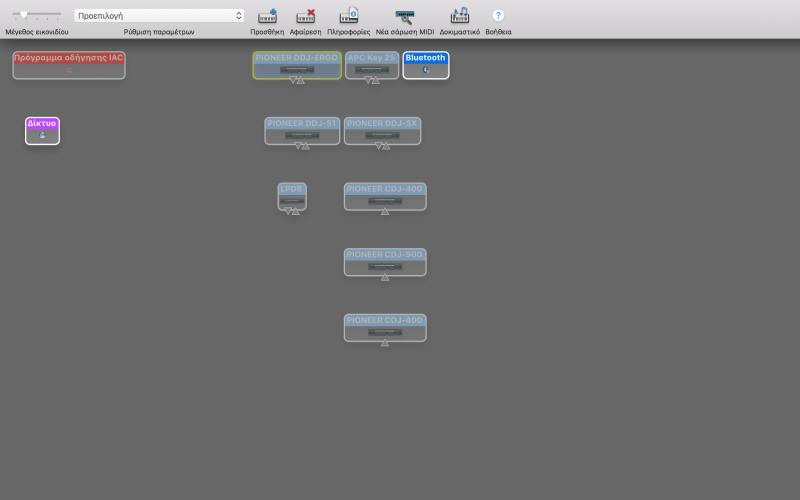Image resolution: width=800 pixels, height=500 pixels.
Task: Choose the PIONEER DDJ-SX device
Action: 382,130
